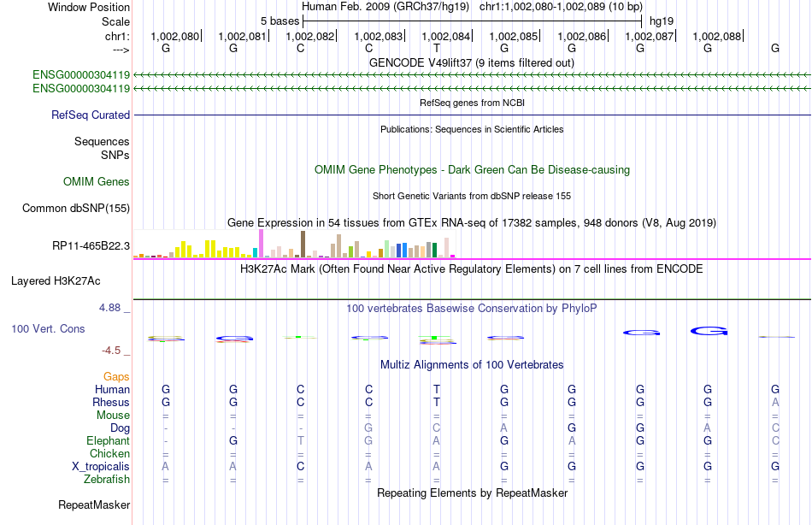Viewport: 812px width, 525px height.
Task: Click the Elephant species label
Action: [x=109, y=440]
